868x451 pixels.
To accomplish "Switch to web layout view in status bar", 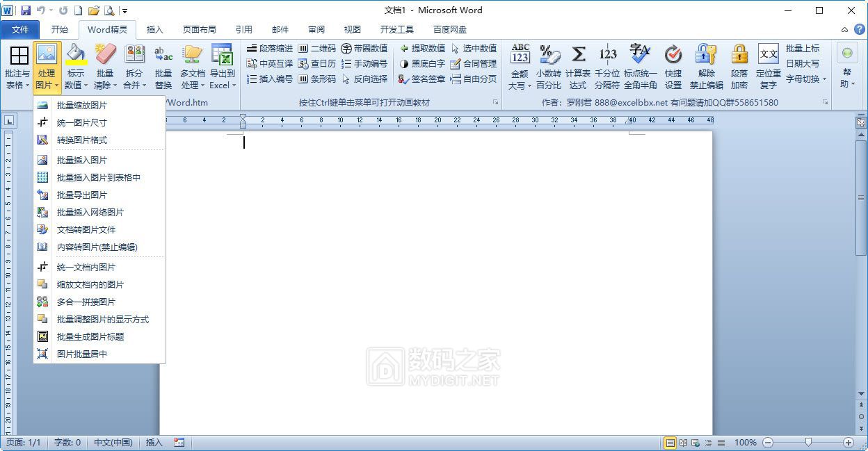I will (695, 443).
